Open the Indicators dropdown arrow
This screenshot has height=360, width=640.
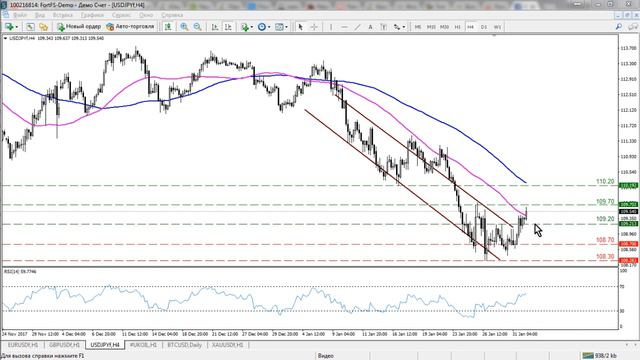coord(251,27)
